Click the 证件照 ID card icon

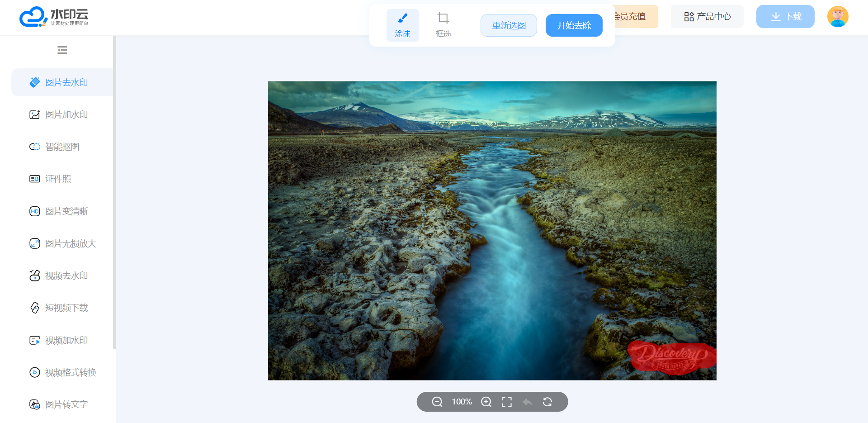35,179
